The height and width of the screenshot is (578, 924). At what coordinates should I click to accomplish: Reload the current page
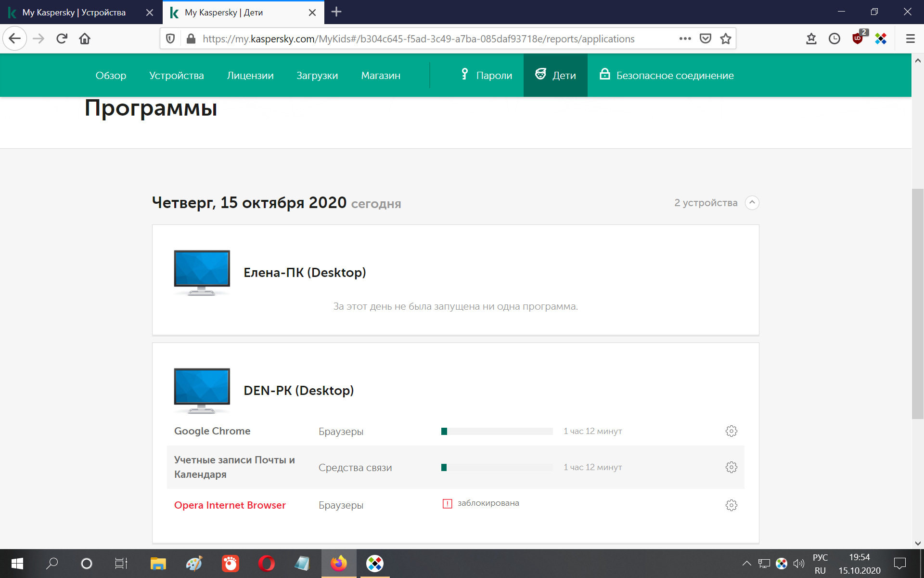coord(62,39)
